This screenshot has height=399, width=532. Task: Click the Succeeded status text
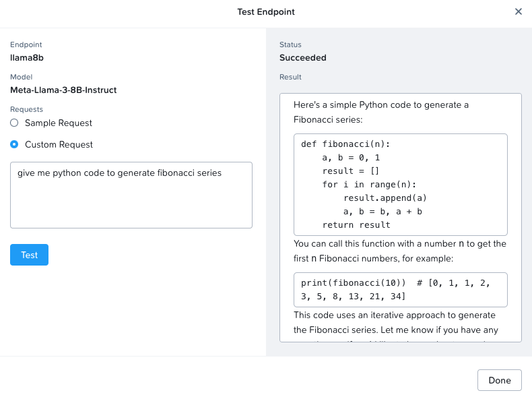pos(303,58)
